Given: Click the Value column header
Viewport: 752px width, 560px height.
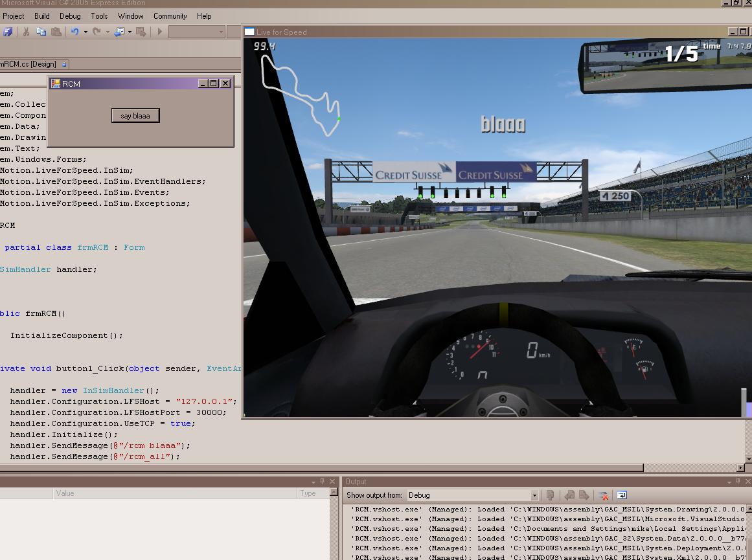Looking at the screenshot, I should click(x=175, y=493).
